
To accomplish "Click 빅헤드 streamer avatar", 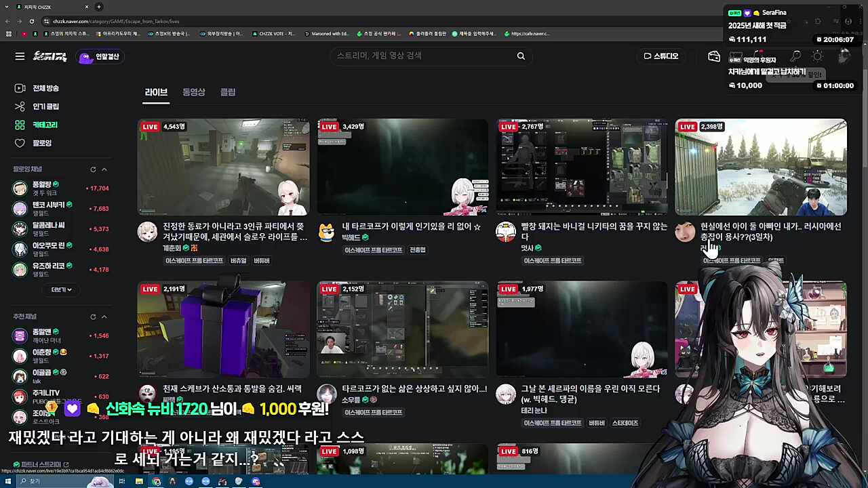I will pyautogui.click(x=327, y=232).
